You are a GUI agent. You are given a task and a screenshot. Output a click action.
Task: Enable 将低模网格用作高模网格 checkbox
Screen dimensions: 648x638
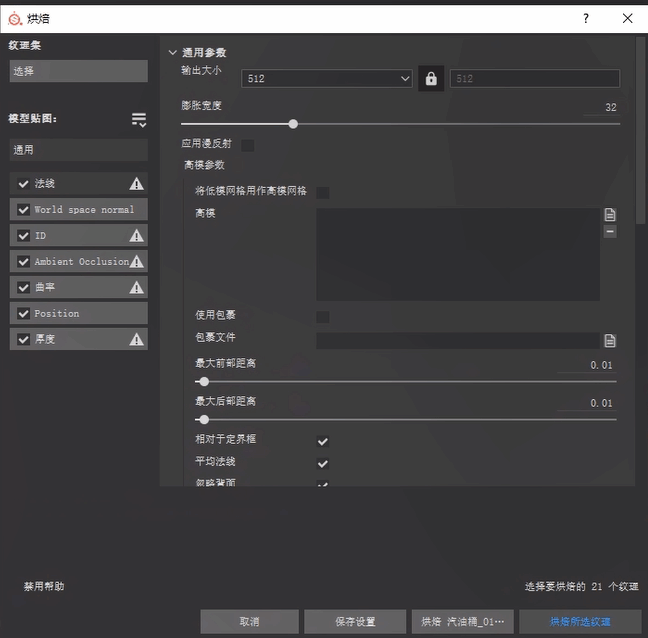[323, 193]
